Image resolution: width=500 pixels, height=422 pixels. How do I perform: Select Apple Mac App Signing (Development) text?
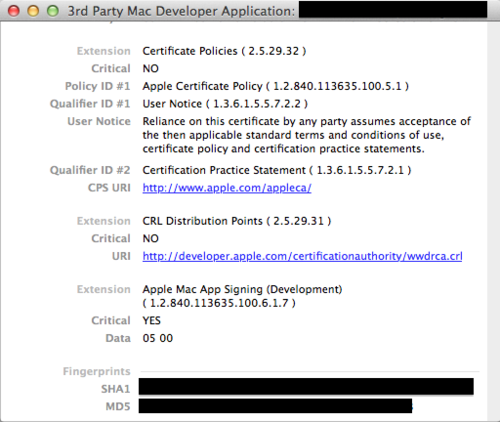pyautogui.click(x=242, y=289)
